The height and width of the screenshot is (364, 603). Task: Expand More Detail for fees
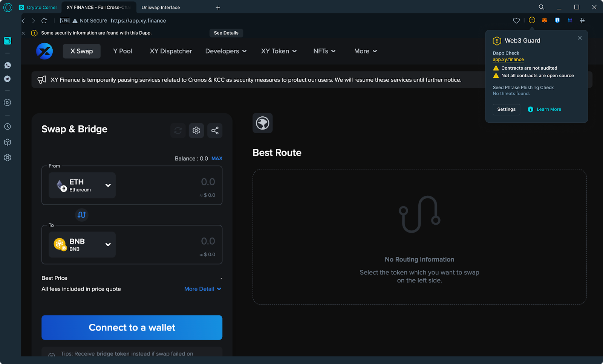203,289
